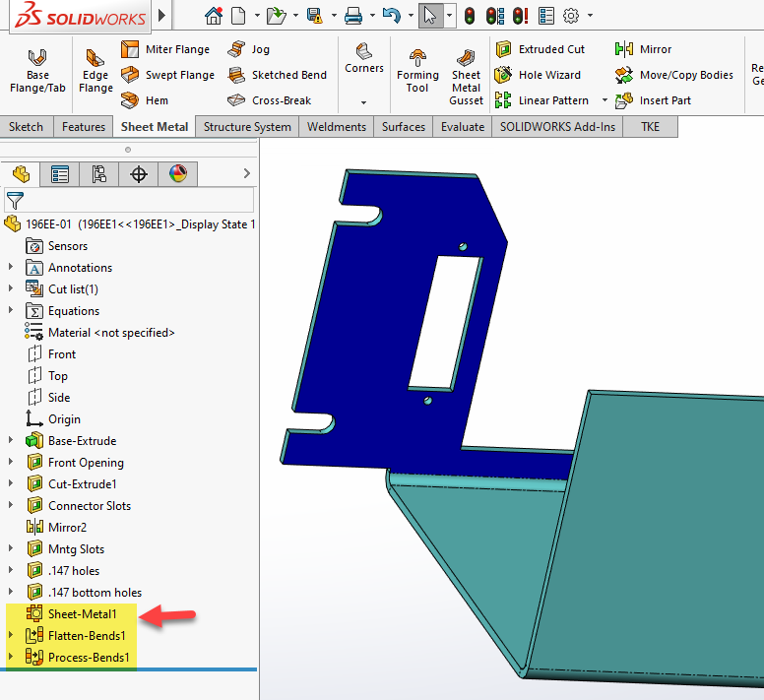
Task: Open the Weldments tab
Action: coord(336,127)
